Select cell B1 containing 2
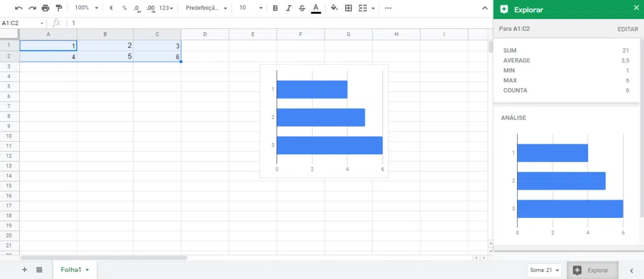The image size is (644, 279). click(105, 45)
